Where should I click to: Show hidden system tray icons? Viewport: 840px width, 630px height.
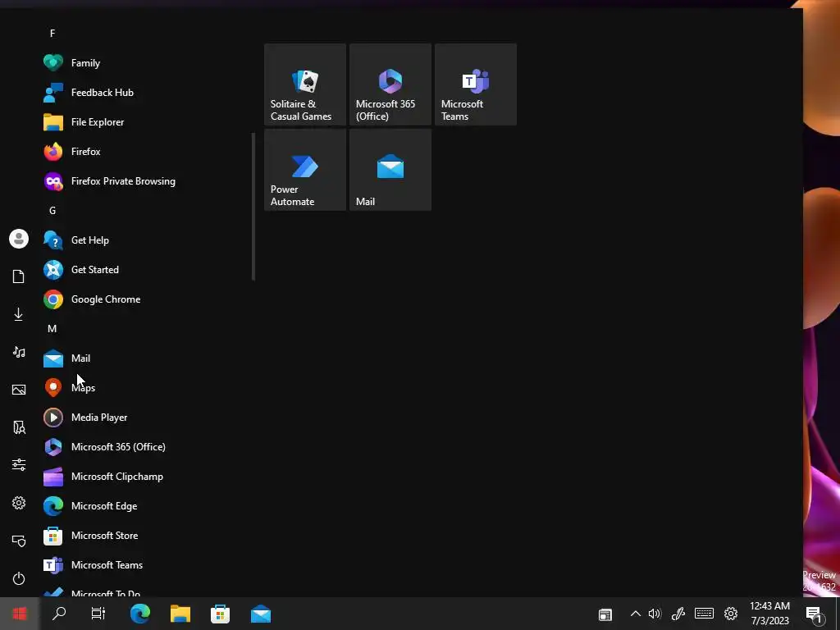(636, 614)
